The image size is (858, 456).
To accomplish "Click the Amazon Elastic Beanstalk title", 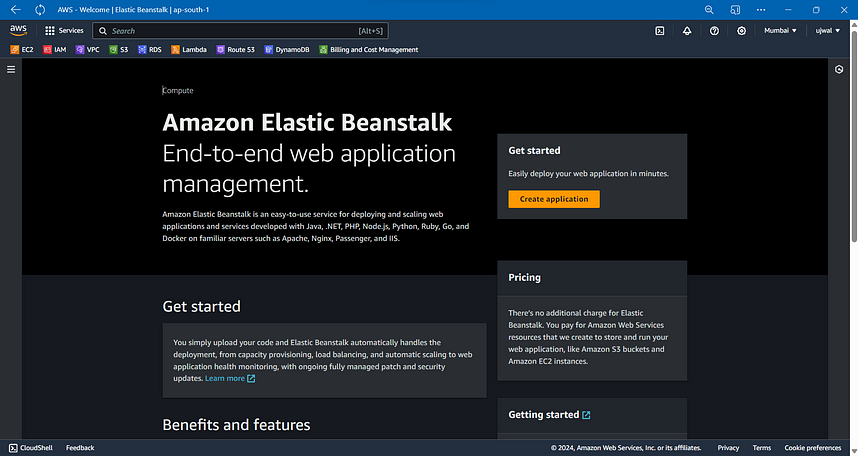I will click(307, 122).
